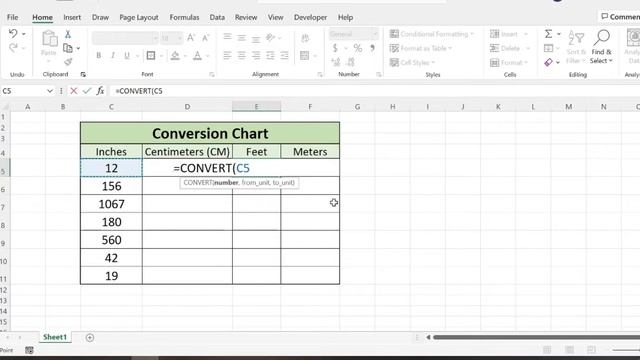The height and width of the screenshot is (360, 640).
Task: Click the Fill Color bucket icon
Action: click(x=175, y=56)
